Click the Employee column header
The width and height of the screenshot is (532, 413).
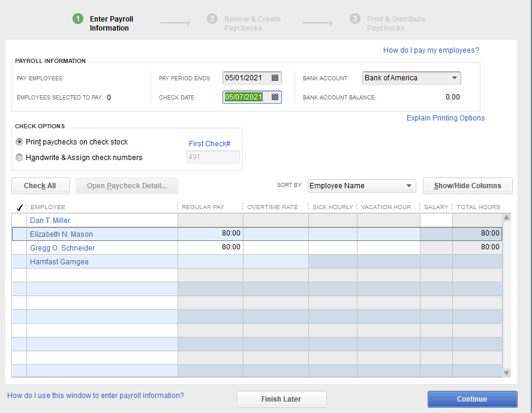(48, 207)
